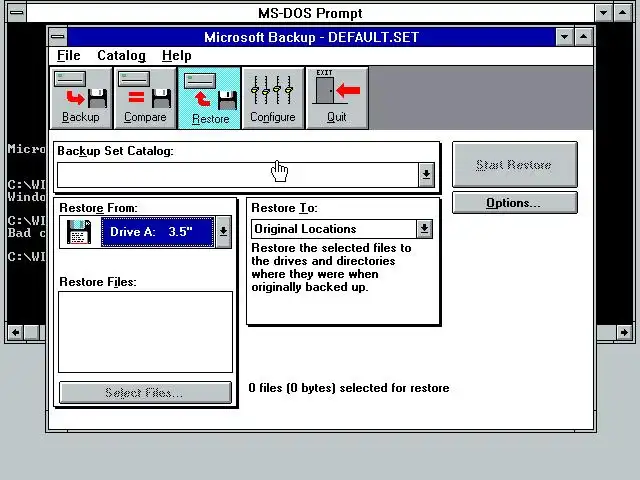
Task: Select the Restore toolbar button
Action: pos(209,98)
